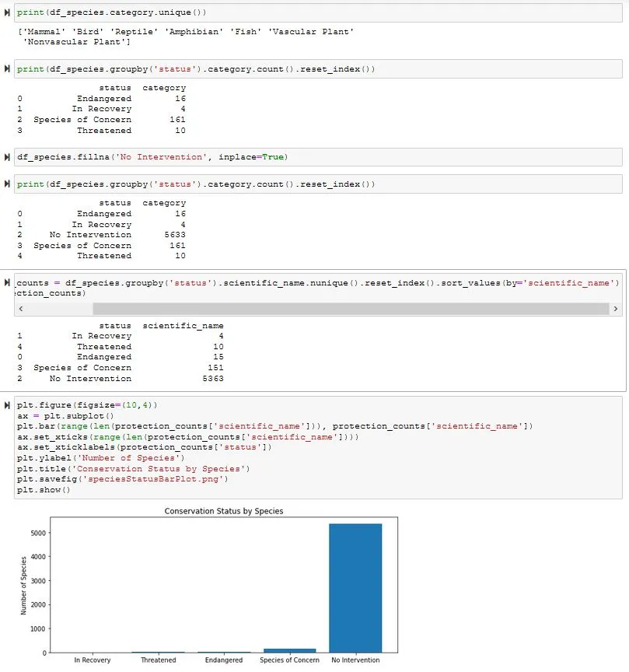The image size is (629, 672).
Task: Click the Species of Concern bar in chart
Action: pyautogui.click(x=290, y=650)
